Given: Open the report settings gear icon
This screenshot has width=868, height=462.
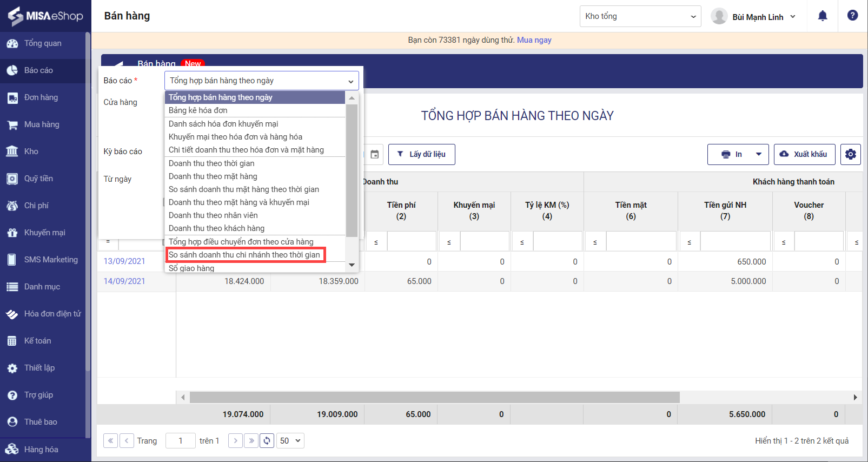Looking at the screenshot, I should click(850, 154).
